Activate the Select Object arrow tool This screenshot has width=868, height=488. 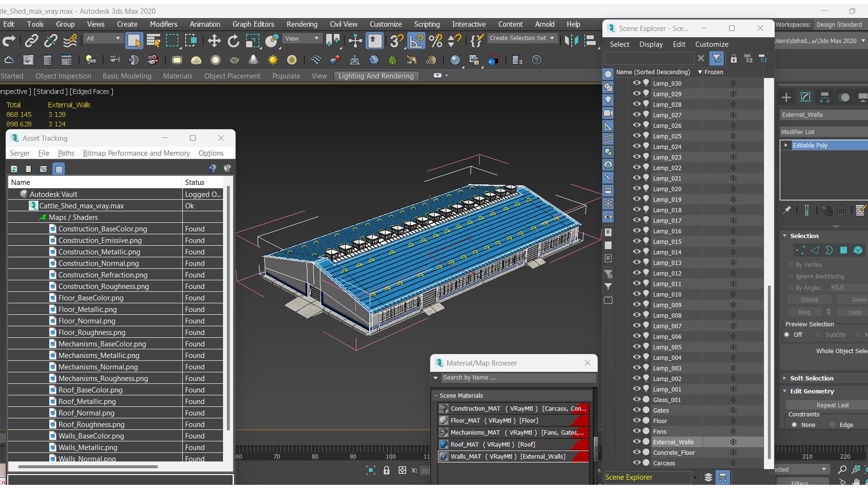(134, 41)
